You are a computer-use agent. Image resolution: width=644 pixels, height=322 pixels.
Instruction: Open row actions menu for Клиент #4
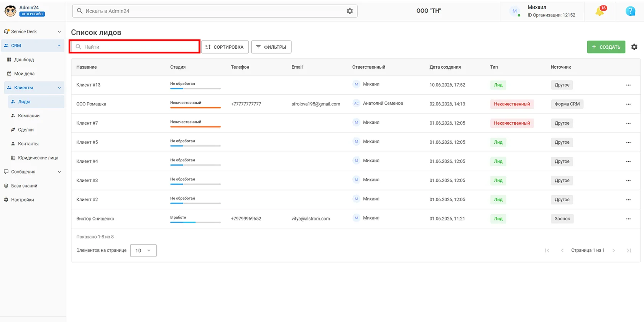tap(628, 162)
